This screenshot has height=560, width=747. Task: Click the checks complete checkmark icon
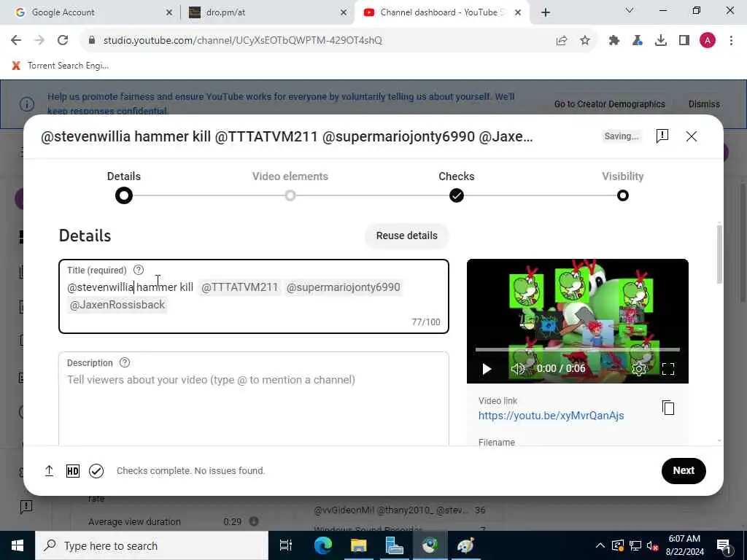(x=96, y=471)
